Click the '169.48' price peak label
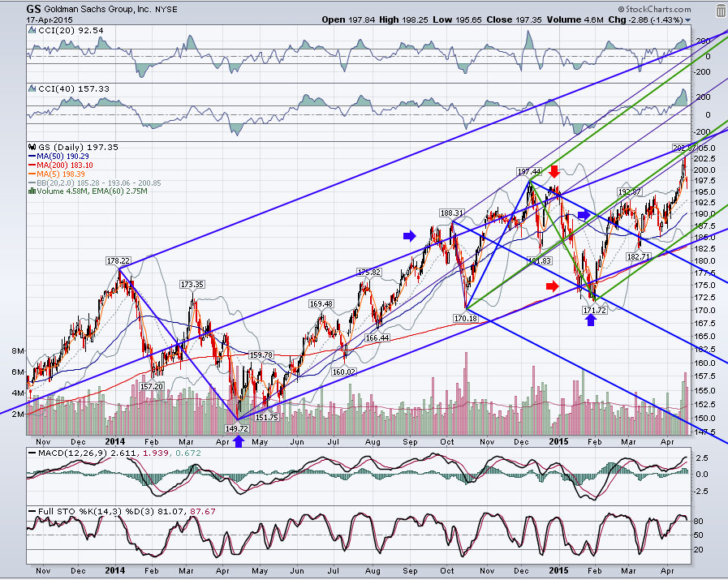Image resolution: width=728 pixels, height=580 pixels. (321, 304)
